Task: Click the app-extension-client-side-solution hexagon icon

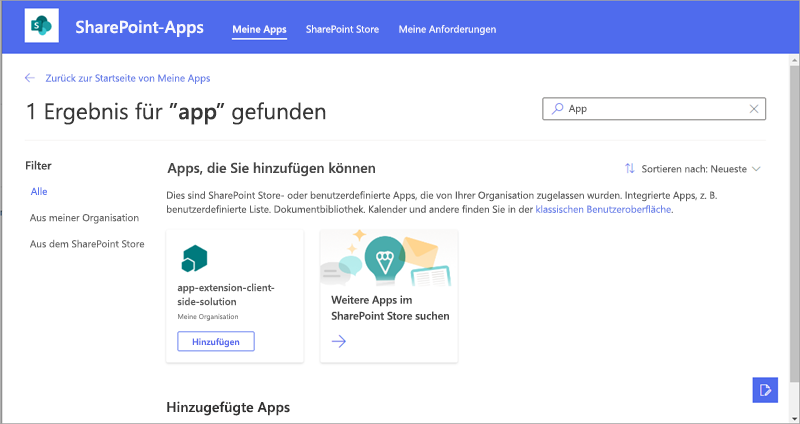Action: pos(194,259)
